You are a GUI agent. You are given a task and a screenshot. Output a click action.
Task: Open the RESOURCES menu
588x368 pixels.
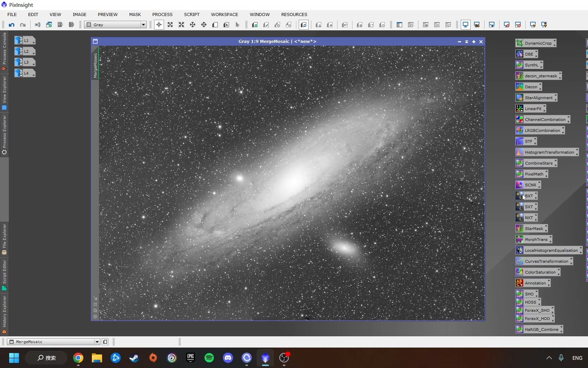294,14
